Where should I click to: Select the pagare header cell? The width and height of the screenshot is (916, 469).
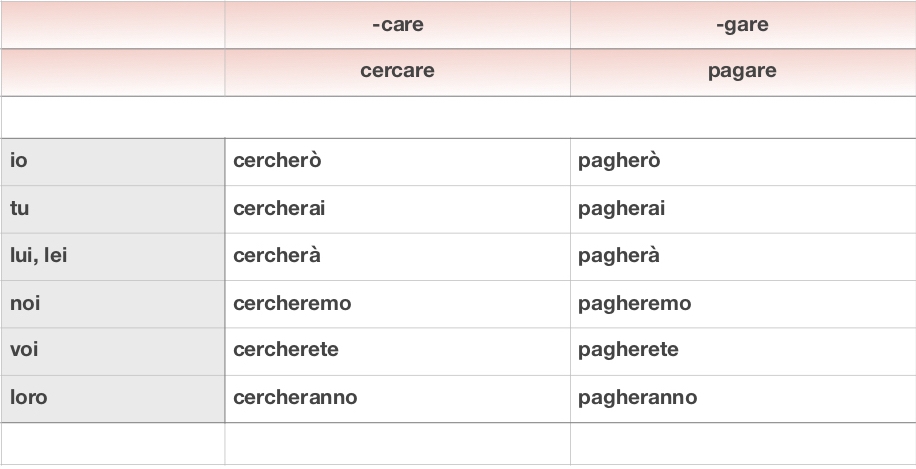click(x=742, y=72)
